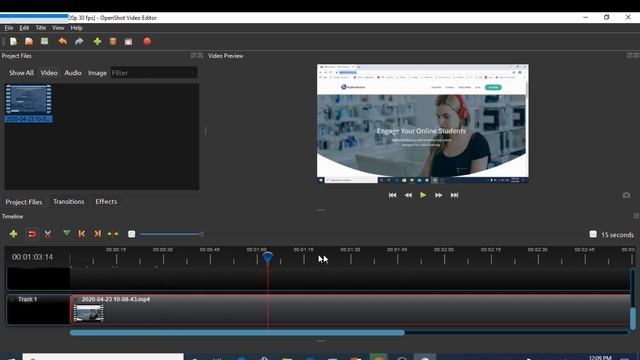Close the Project Files panel
640x360 pixels.
(x=200, y=56)
